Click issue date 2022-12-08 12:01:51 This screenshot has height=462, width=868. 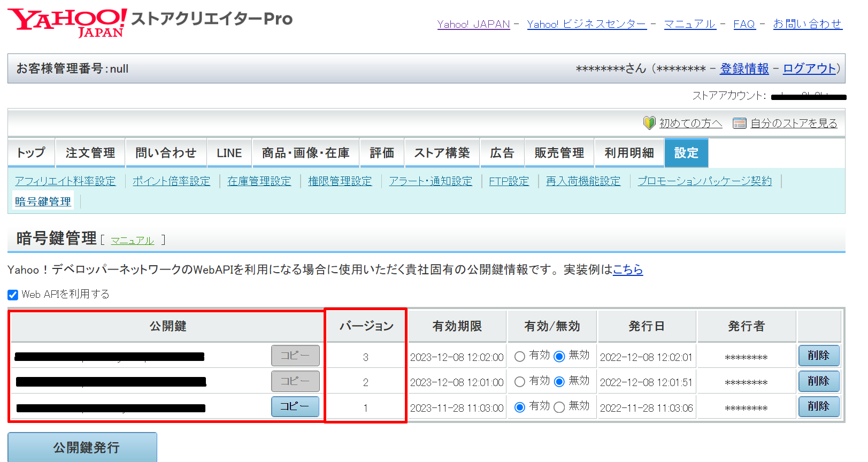coord(646,382)
